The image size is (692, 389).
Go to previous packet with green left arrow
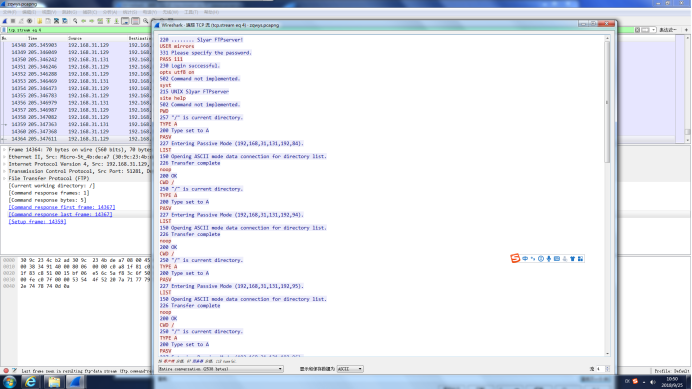pos(83,21)
